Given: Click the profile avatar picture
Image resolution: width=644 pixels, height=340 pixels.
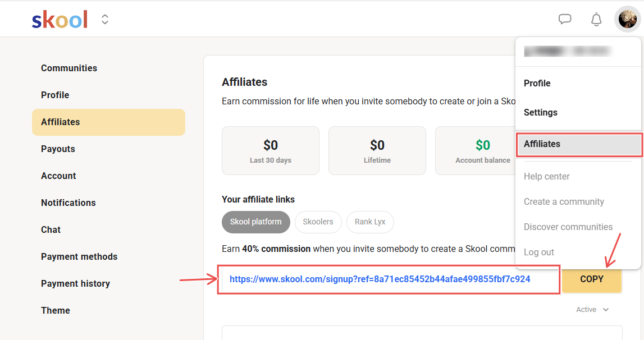Looking at the screenshot, I should point(627,19).
